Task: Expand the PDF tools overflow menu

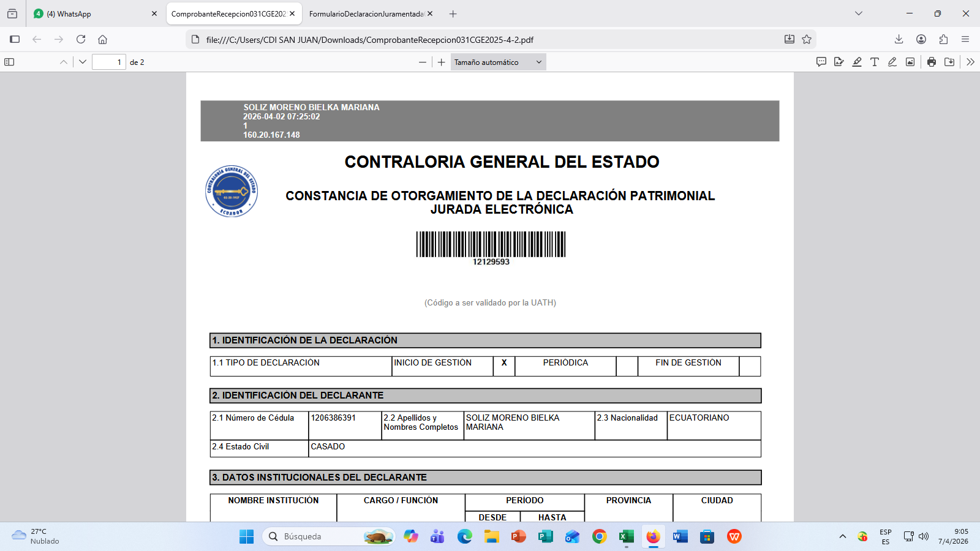Action: [x=970, y=62]
